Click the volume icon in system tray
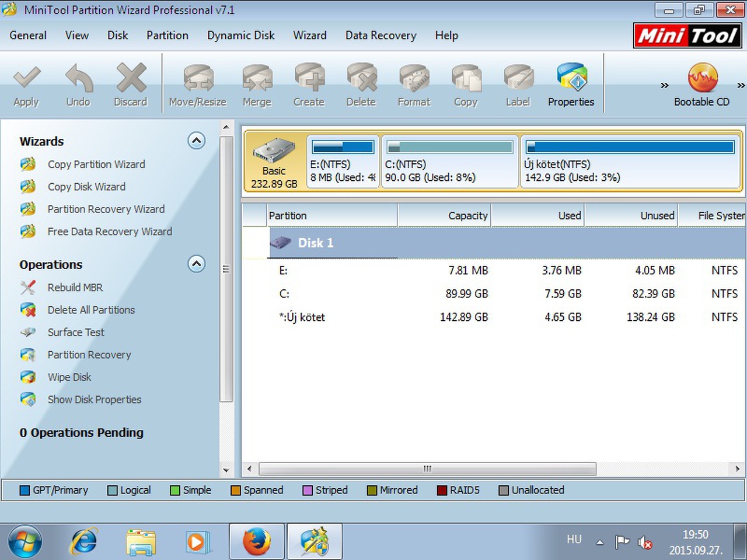Image resolution: width=747 pixels, height=560 pixels. 645,542
